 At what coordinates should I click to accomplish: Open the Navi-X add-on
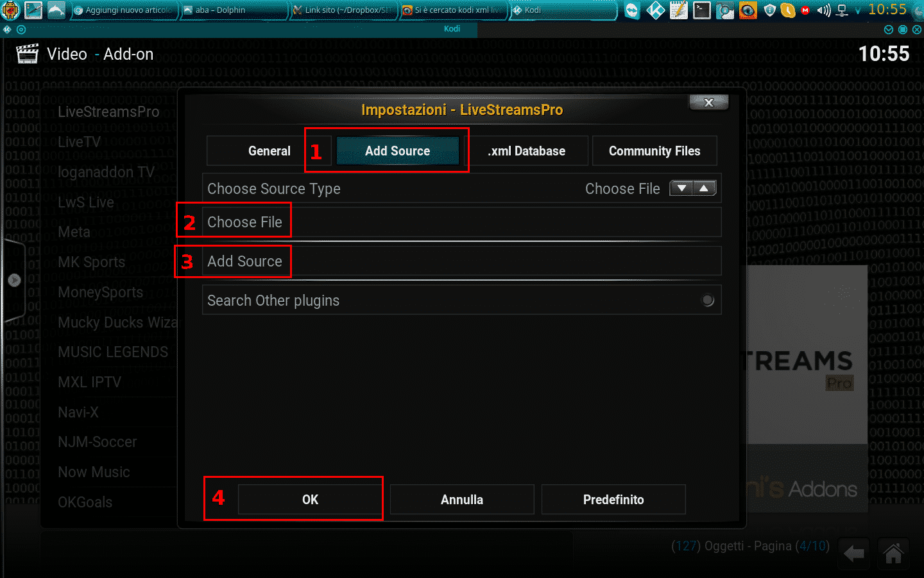tap(78, 412)
